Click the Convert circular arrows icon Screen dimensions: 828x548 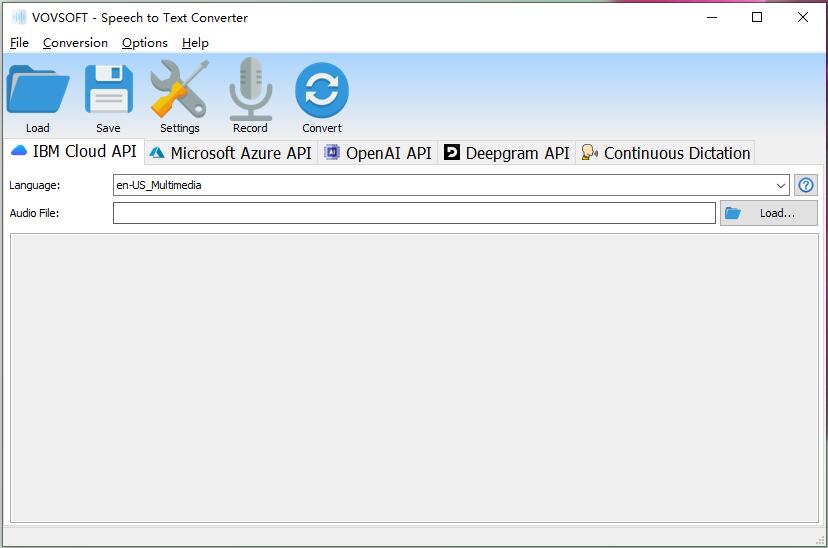pyautogui.click(x=322, y=90)
